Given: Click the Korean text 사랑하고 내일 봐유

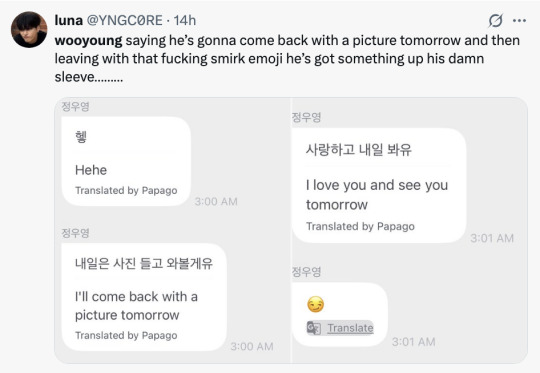Looking at the screenshot, I should coord(359,150).
